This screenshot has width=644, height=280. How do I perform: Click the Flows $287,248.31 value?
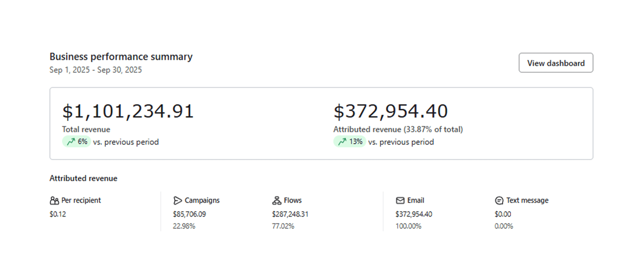290,214
